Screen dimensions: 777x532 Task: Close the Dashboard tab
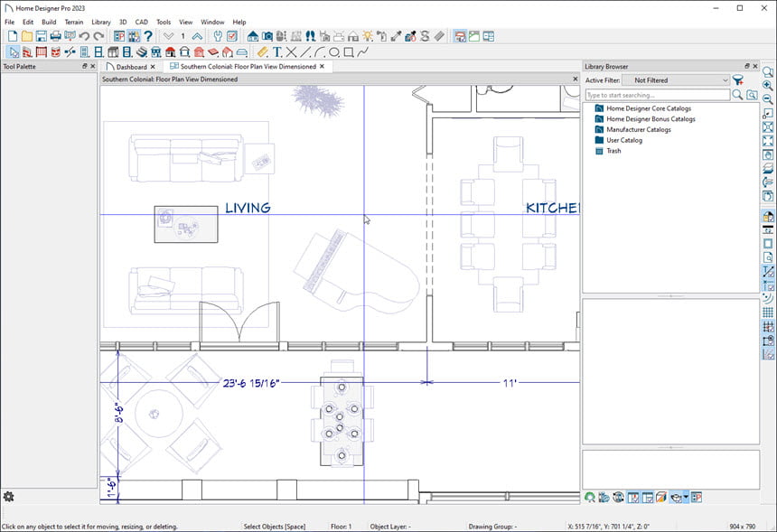(153, 66)
